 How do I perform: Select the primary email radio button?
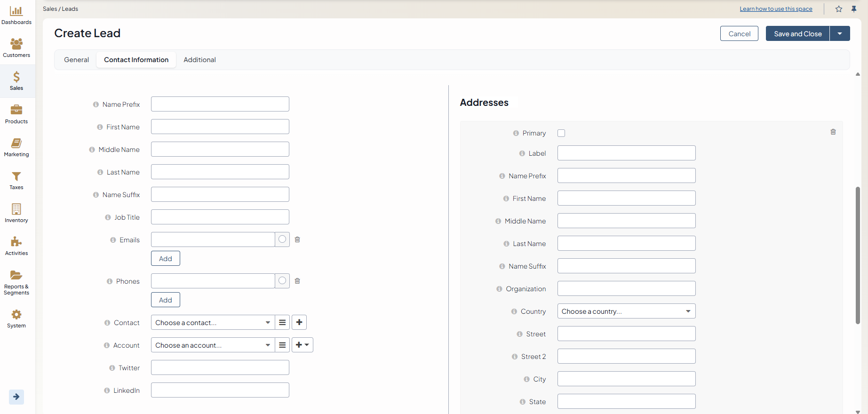coord(282,239)
